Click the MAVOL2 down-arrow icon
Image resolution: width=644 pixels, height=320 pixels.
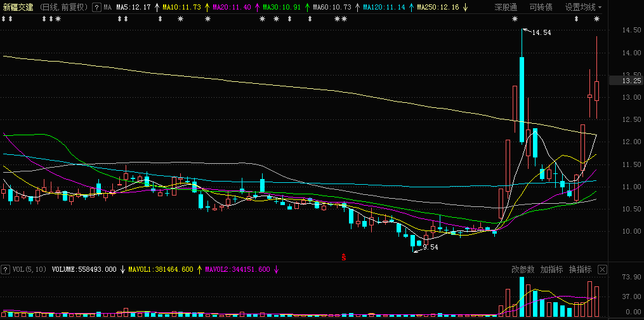click(276, 269)
